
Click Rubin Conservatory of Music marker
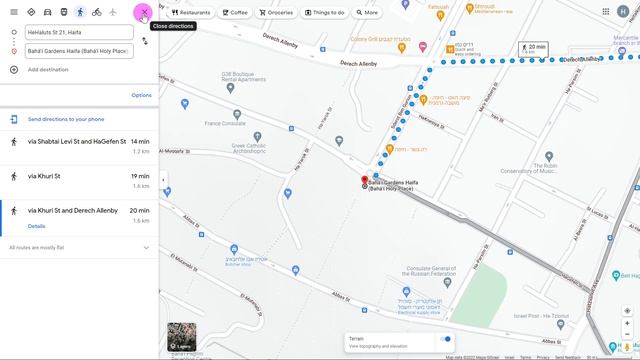click(x=549, y=156)
